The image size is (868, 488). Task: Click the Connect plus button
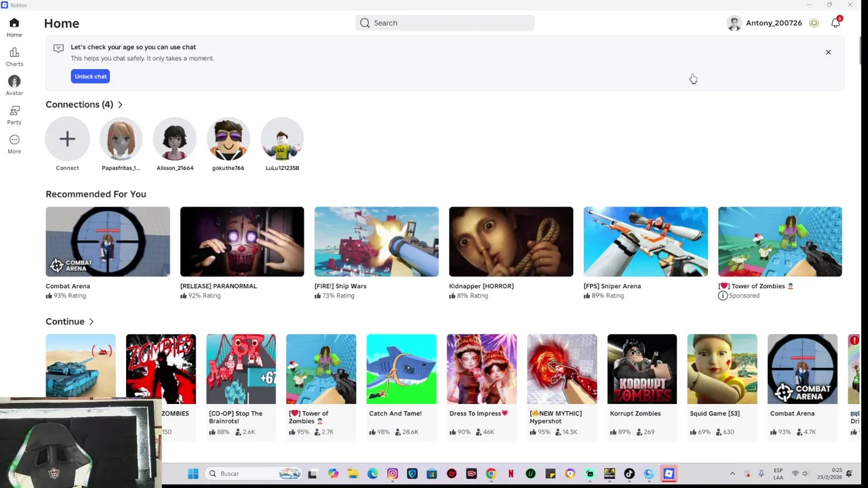[67, 139]
